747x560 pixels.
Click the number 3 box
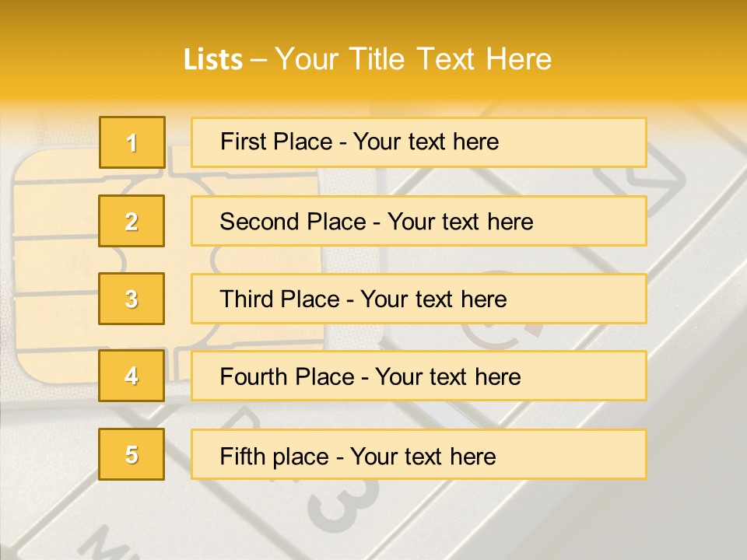pyautogui.click(x=132, y=299)
